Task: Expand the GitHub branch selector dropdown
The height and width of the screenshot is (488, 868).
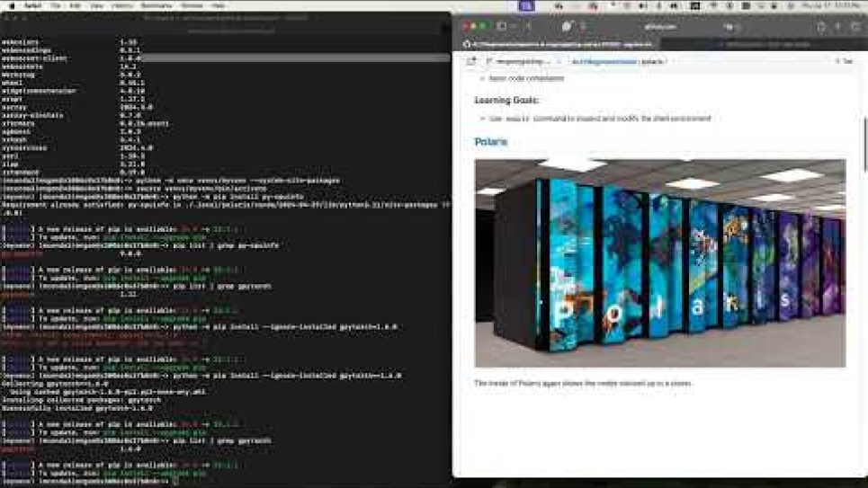Action: [x=518, y=61]
